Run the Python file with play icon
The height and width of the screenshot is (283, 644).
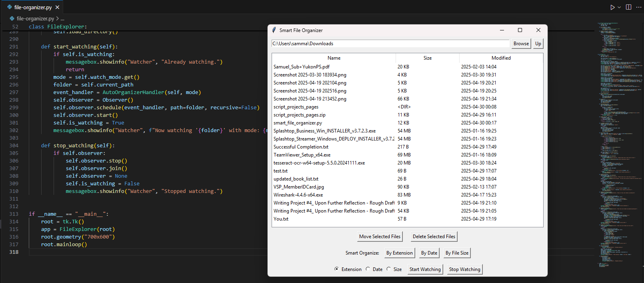(612, 7)
